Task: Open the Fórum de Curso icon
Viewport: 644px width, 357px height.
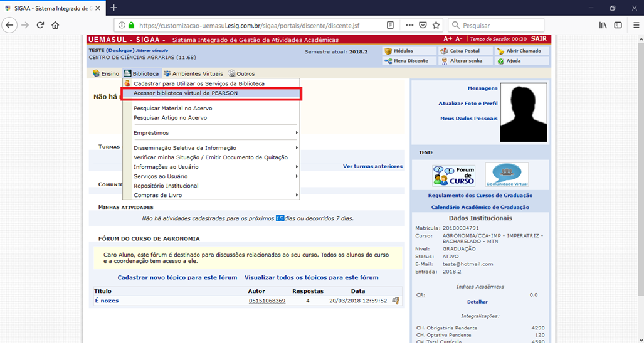Action: coord(453,176)
